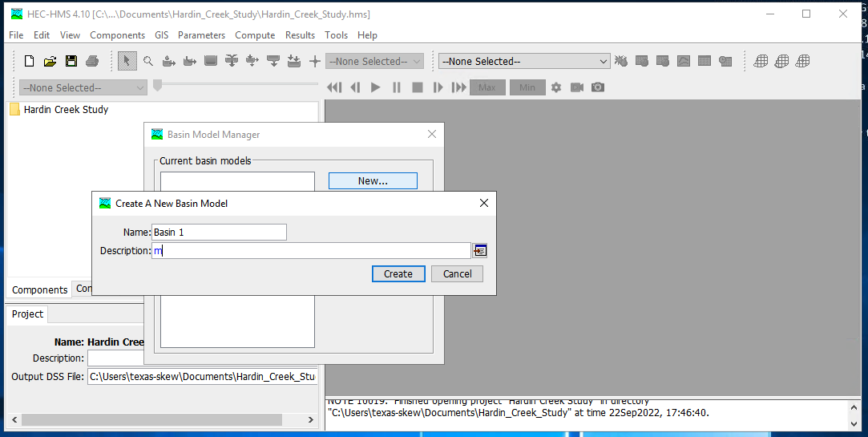868x437 pixels.
Task: Click the last grid mesh icon
Action: 802,62
